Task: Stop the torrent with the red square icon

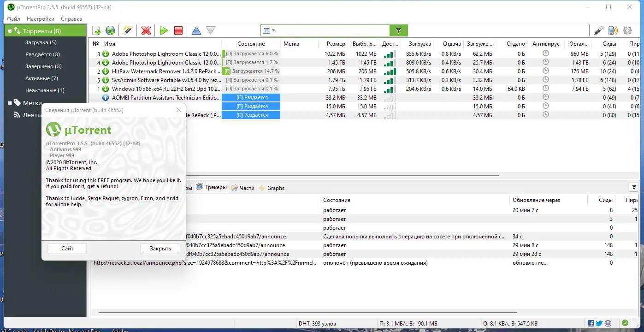Action: pos(178,30)
